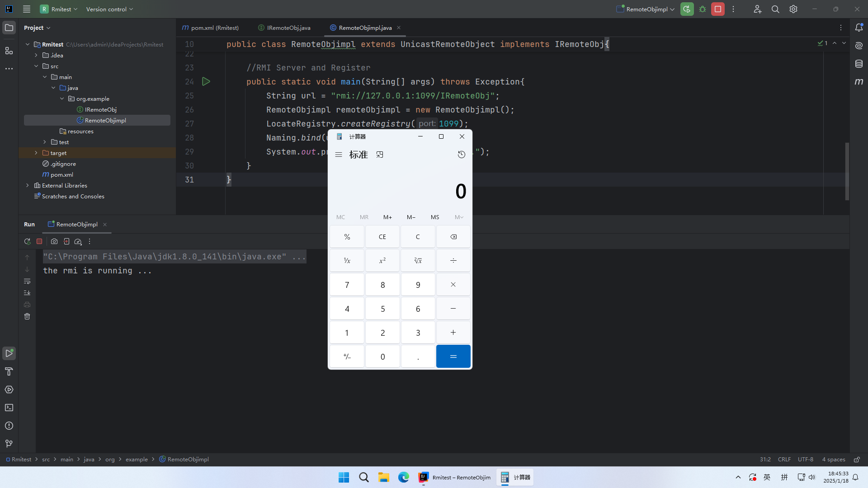
Task: Toggle calculator keep-on-top mode icon
Action: click(380, 155)
